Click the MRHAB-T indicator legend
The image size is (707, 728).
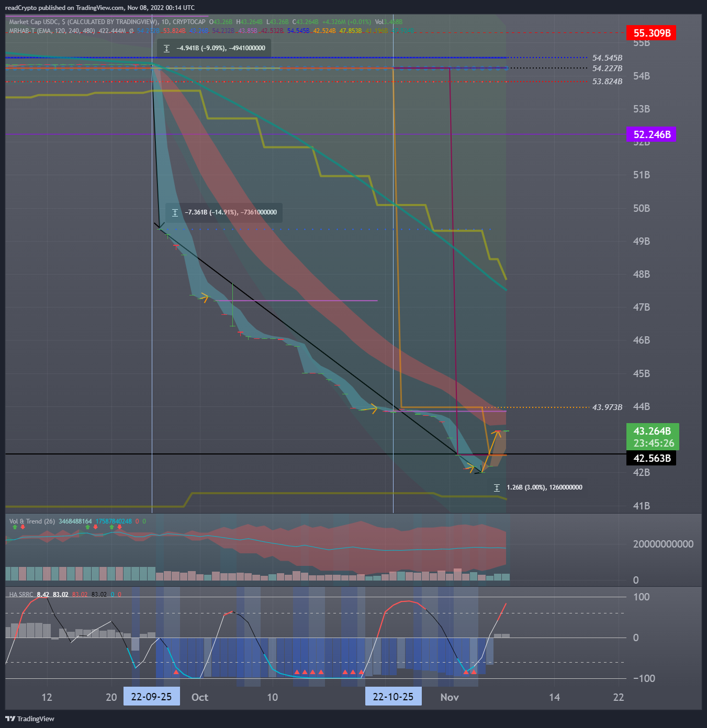click(52, 31)
